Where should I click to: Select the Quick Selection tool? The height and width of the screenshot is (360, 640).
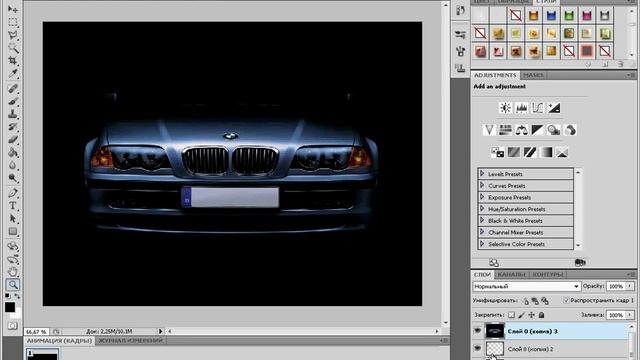coord(13,48)
